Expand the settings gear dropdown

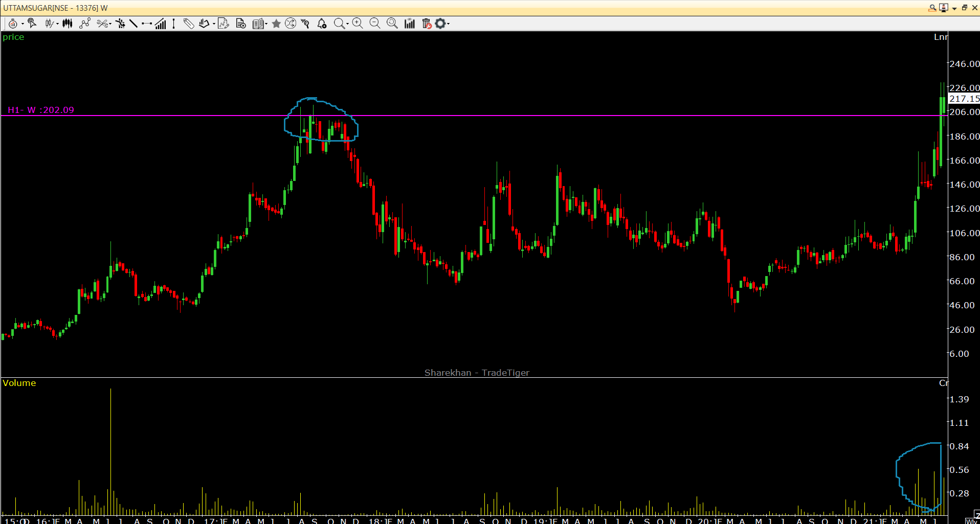point(448,24)
